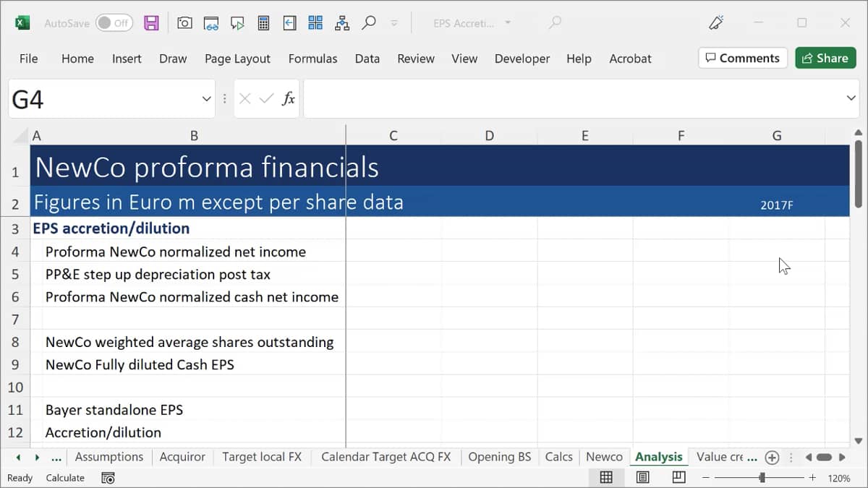The image size is (868, 488).
Task: Click the Enter checkmark in formula bar
Action: [266, 99]
